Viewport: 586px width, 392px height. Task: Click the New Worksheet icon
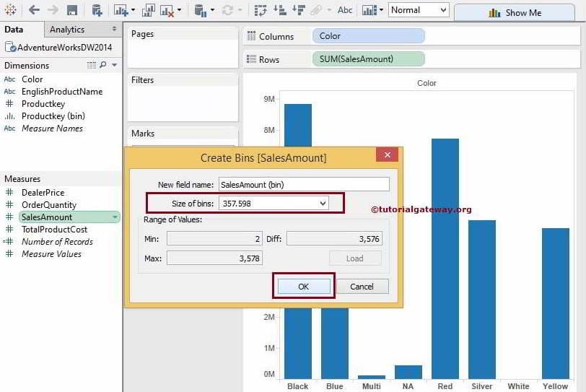coord(121,10)
